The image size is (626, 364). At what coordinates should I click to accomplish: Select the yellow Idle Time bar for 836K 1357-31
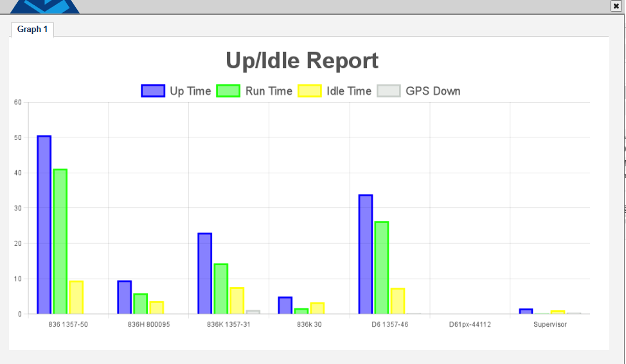(237, 300)
